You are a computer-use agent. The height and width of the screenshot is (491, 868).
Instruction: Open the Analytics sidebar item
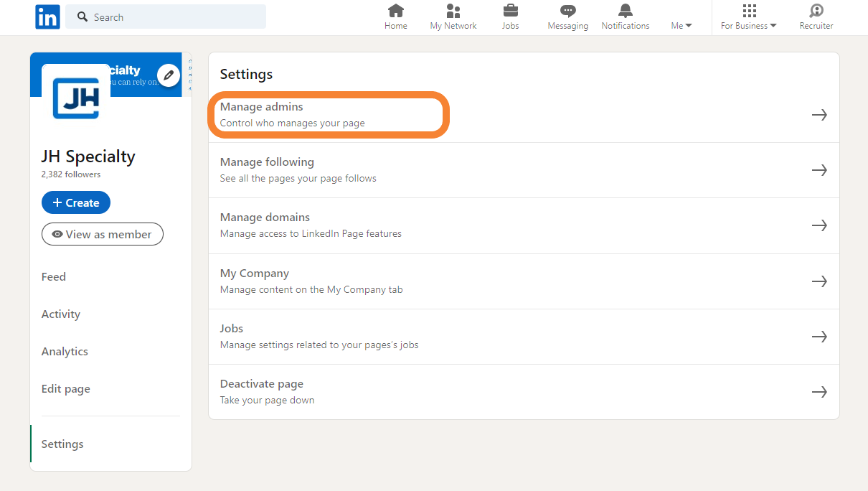click(65, 351)
